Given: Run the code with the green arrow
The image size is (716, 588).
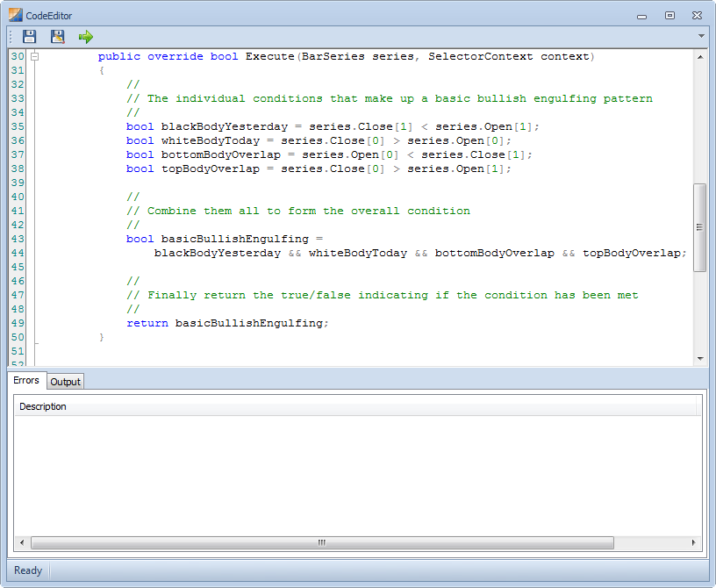Looking at the screenshot, I should 85,37.
